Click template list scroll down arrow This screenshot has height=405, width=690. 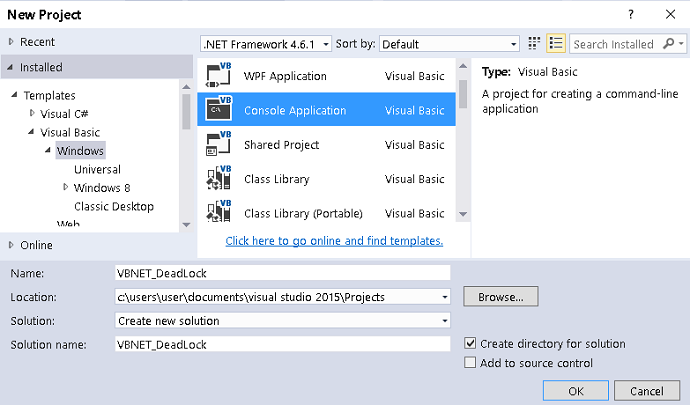(463, 214)
